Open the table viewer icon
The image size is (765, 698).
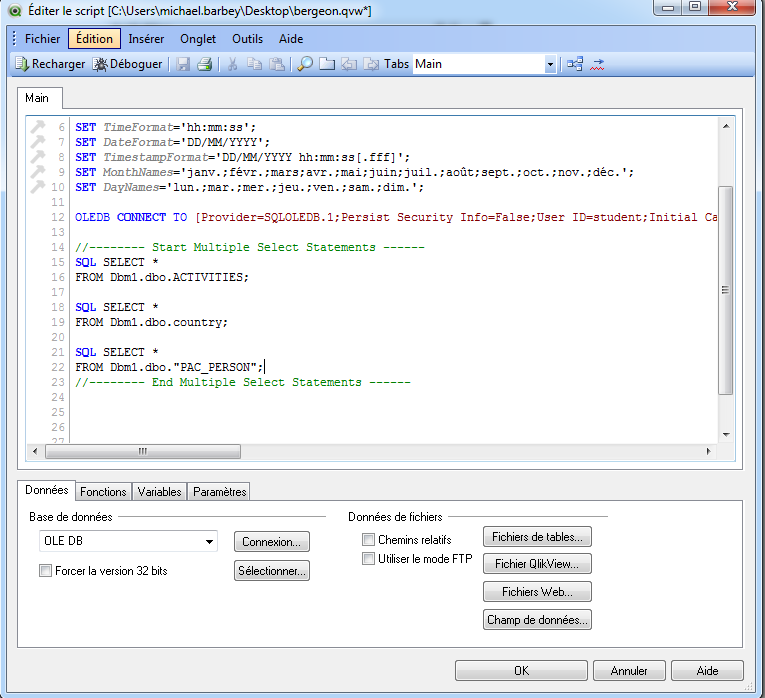pyautogui.click(x=575, y=64)
